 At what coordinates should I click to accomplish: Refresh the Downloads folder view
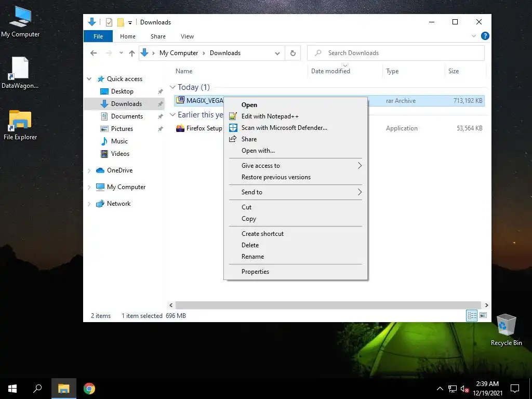[x=293, y=54]
